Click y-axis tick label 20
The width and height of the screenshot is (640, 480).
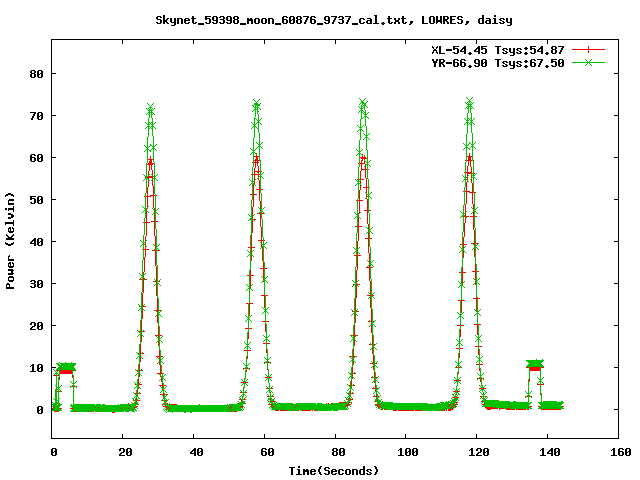point(36,326)
